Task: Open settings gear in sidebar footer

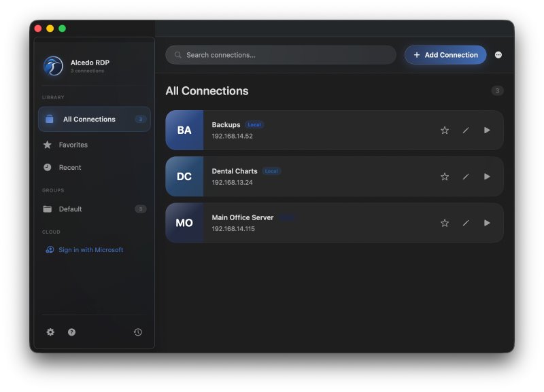Action: 50,332
